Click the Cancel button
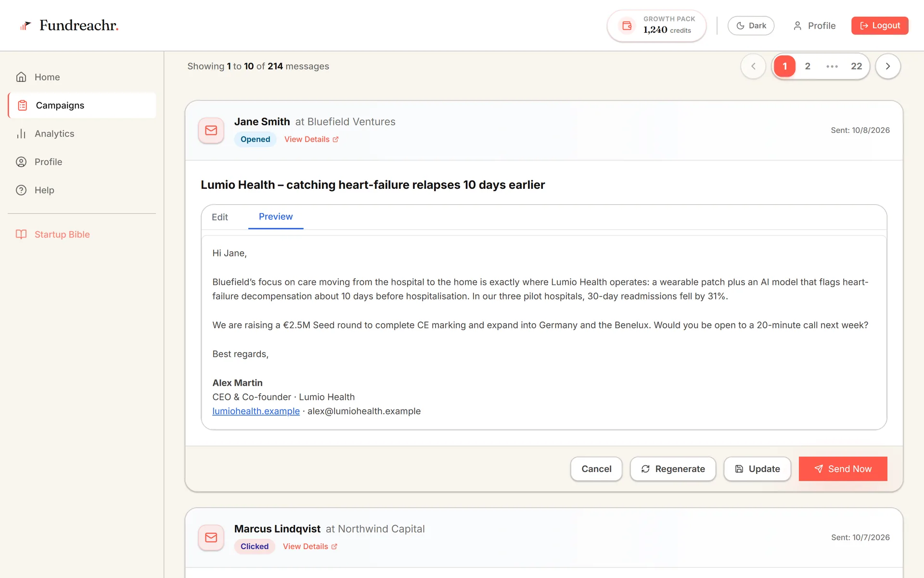Screen dimensions: 924x578 pos(596,469)
